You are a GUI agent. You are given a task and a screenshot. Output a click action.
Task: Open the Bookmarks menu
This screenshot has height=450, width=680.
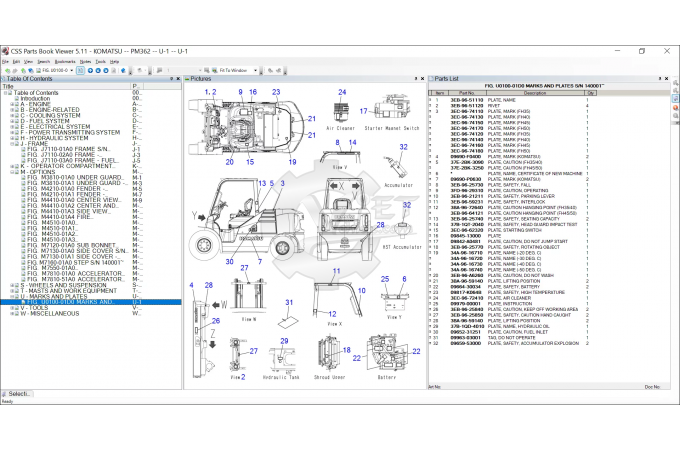tap(65, 62)
